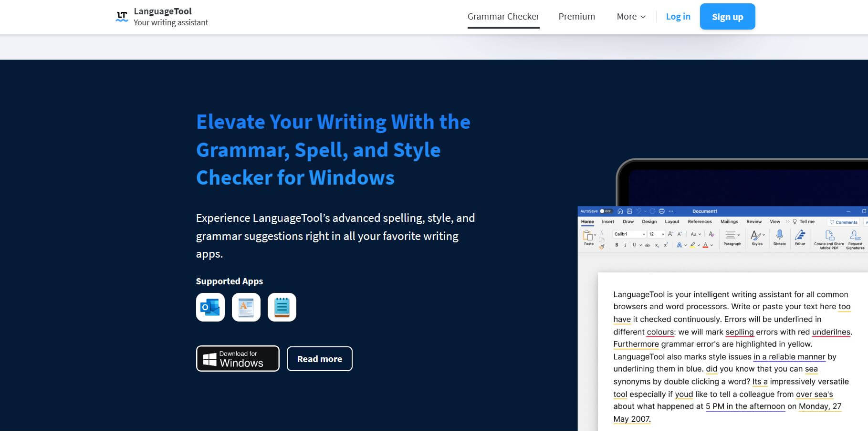Open the Change Case Aa dropdown
Image resolution: width=868 pixels, height=447 pixels.
click(696, 234)
